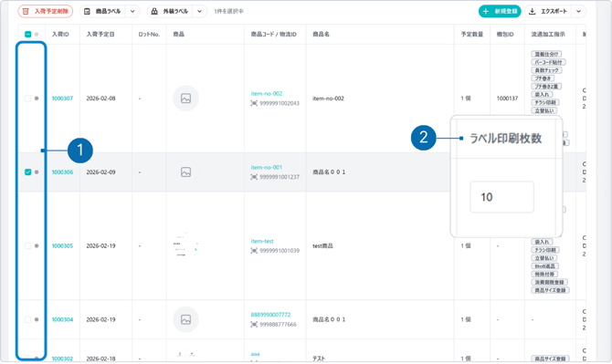Click the 商品コード / 物流ID column header
The width and height of the screenshot is (612, 364).
click(x=274, y=35)
